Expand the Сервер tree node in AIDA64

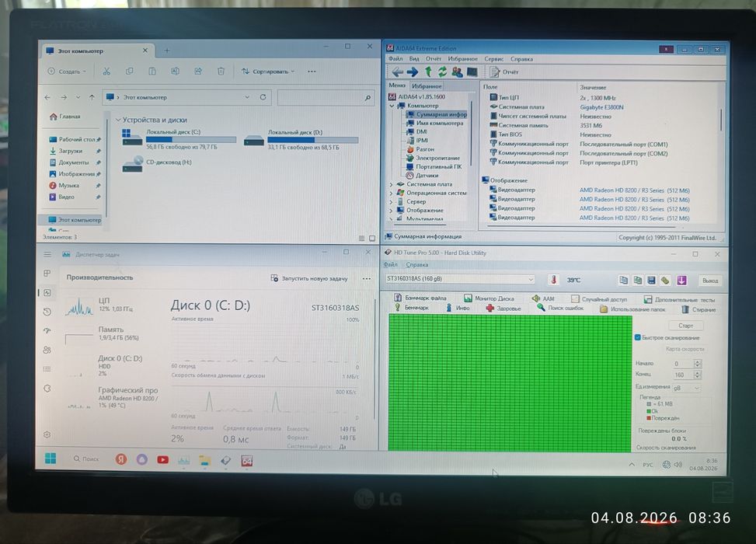point(391,201)
